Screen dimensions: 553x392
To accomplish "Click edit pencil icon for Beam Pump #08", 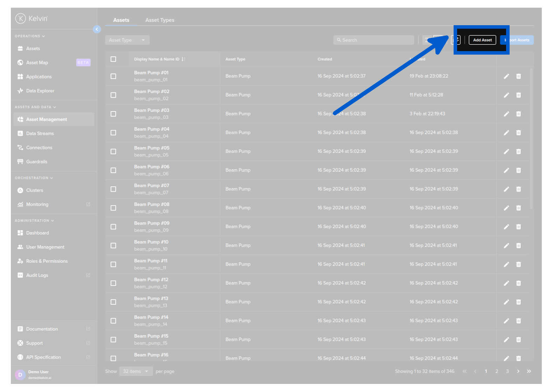I will tap(506, 208).
